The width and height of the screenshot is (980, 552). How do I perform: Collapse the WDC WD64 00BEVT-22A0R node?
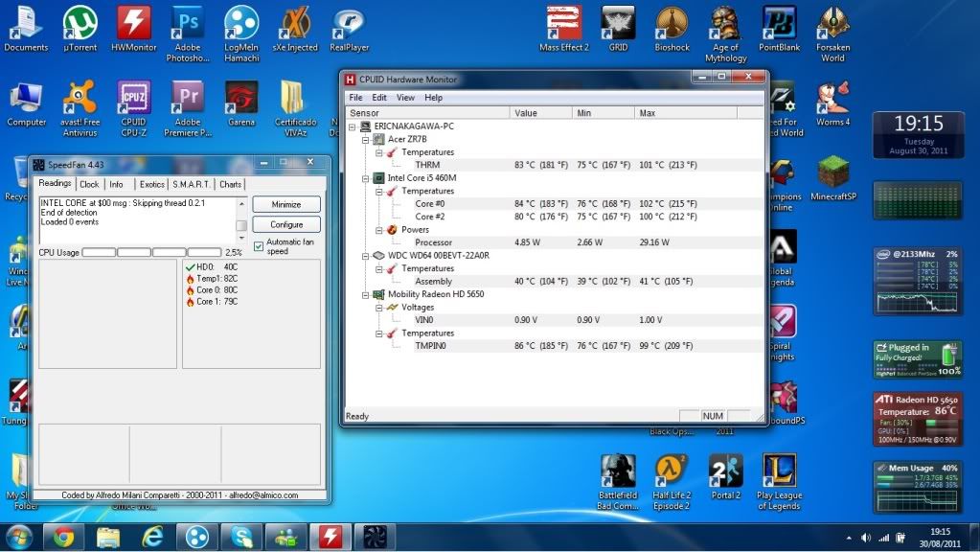pyautogui.click(x=366, y=256)
